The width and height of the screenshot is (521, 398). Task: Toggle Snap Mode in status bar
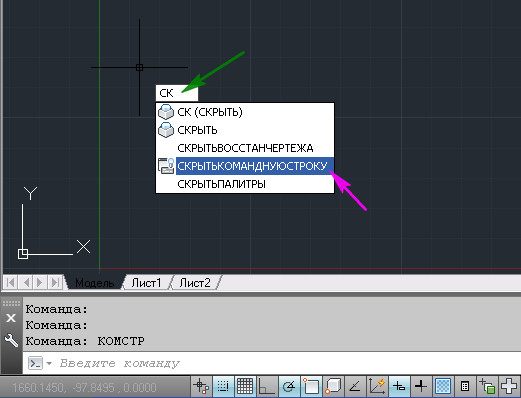tap(223, 386)
